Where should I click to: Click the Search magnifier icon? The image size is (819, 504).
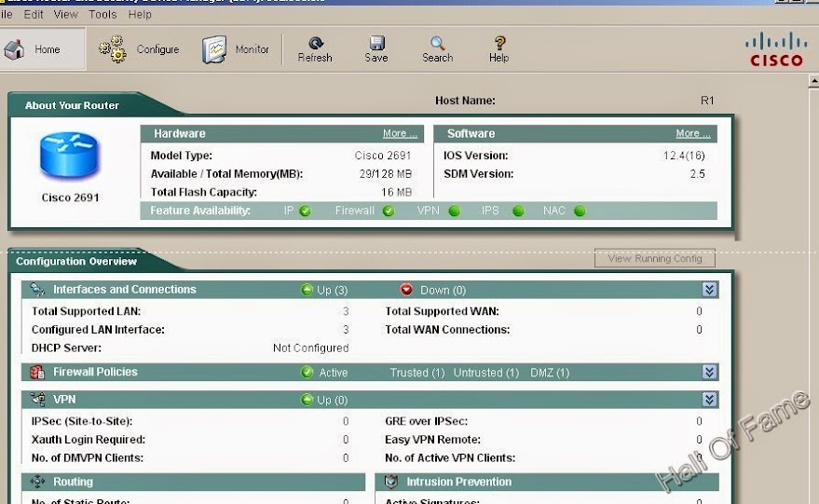pos(438,43)
